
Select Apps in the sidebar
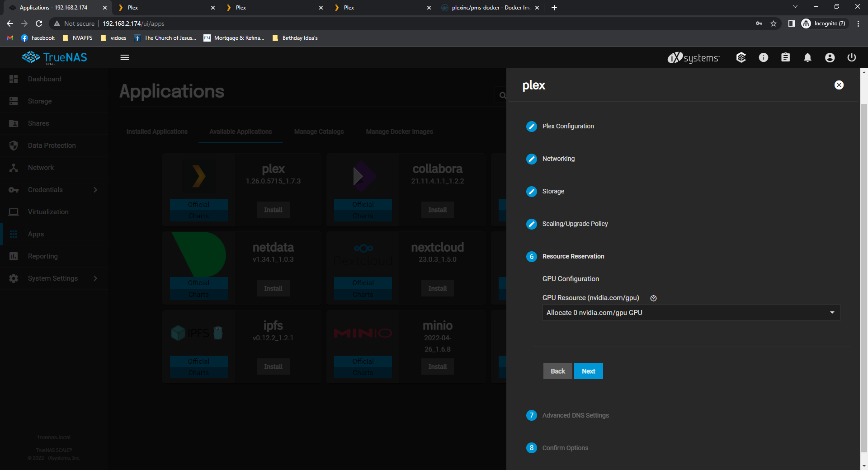pyautogui.click(x=36, y=234)
